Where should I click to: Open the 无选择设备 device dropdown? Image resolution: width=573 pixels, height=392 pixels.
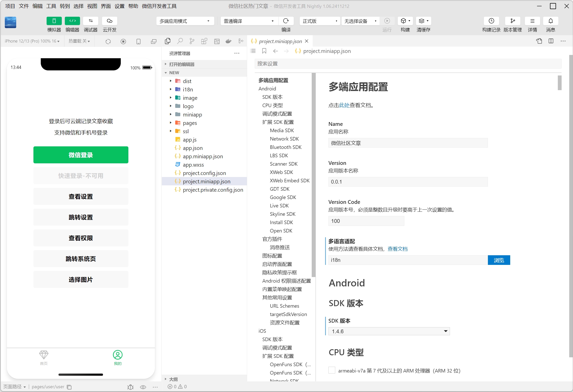pyautogui.click(x=361, y=21)
